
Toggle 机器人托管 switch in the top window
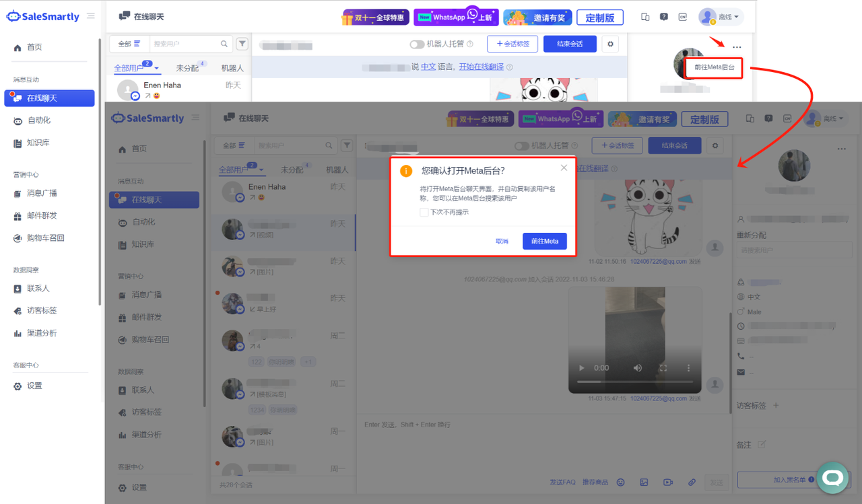tap(417, 44)
